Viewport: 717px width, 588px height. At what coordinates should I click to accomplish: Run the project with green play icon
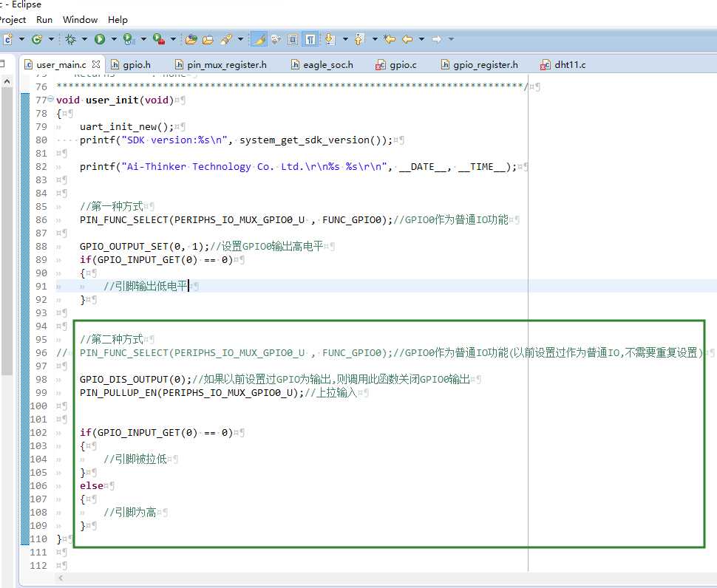click(x=100, y=40)
